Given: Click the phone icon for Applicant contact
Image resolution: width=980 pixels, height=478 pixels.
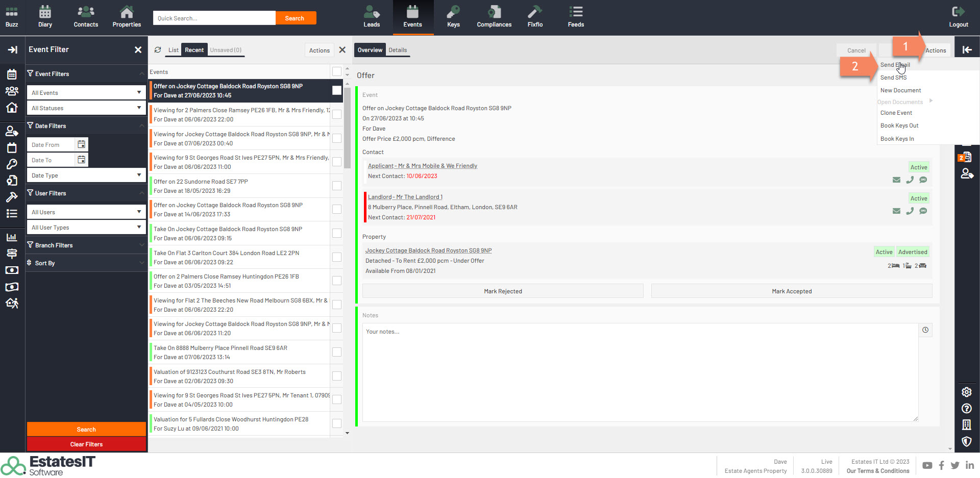Looking at the screenshot, I should tap(910, 180).
